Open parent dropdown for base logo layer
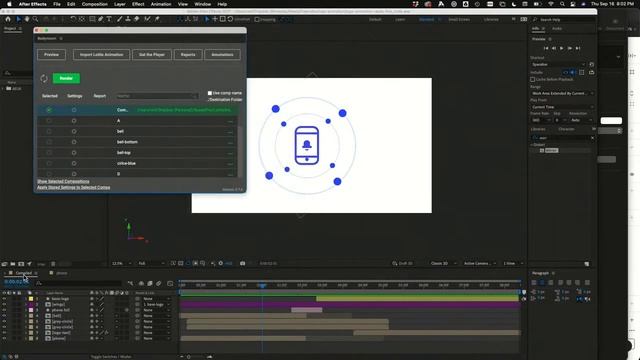The height and width of the screenshot is (360, 640). (156, 299)
